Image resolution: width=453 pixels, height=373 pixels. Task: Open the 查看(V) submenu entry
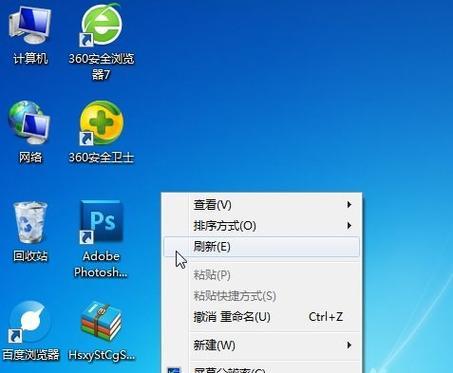(x=262, y=205)
